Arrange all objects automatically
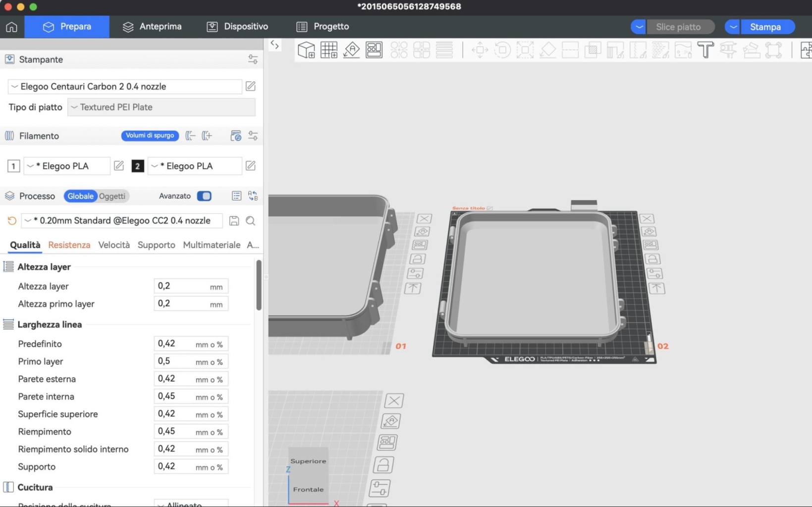Viewport: 812px width, 507px height. 374,50
